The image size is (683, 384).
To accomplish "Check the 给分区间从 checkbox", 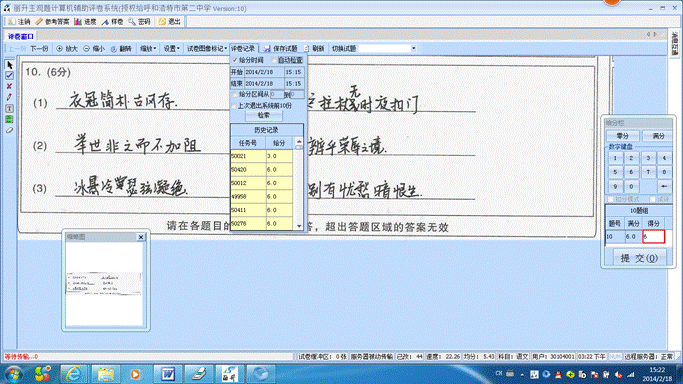I will coord(235,94).
